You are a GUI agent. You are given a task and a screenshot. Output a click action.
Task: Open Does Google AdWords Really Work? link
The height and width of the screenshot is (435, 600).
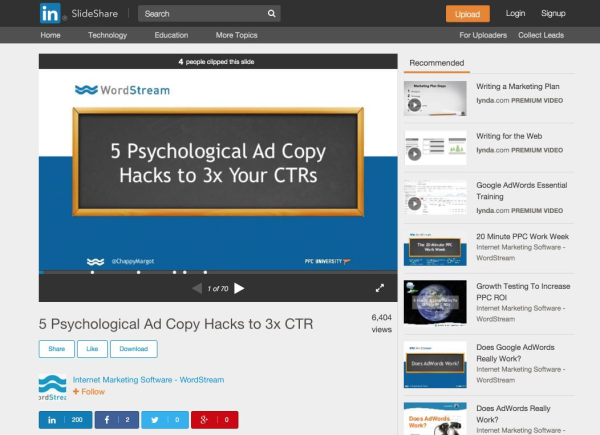(515, 353)
